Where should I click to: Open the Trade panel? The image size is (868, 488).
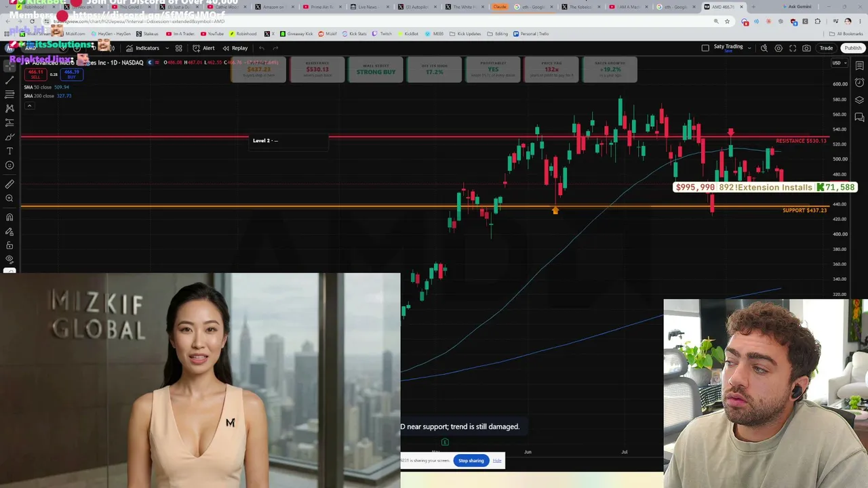point(826,48)
